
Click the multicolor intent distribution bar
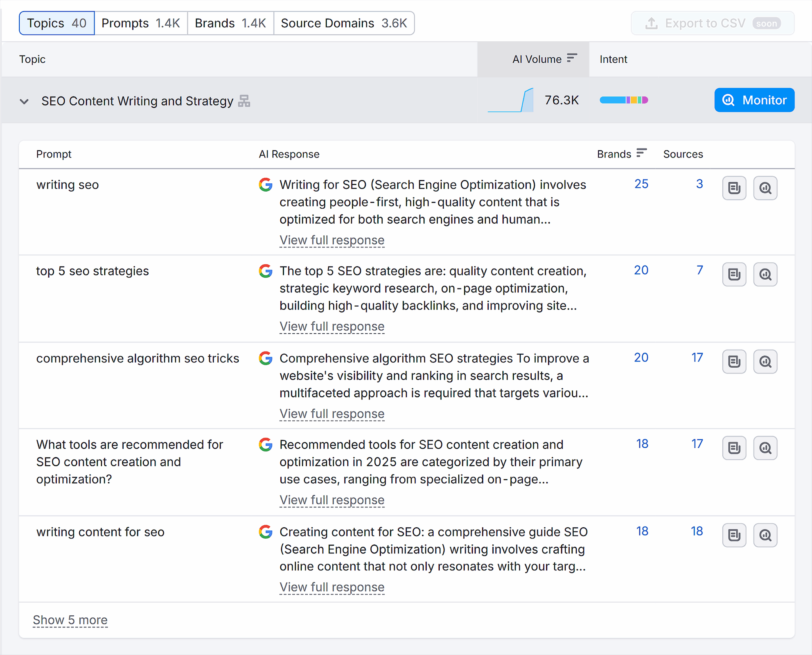tap(624, 100)
